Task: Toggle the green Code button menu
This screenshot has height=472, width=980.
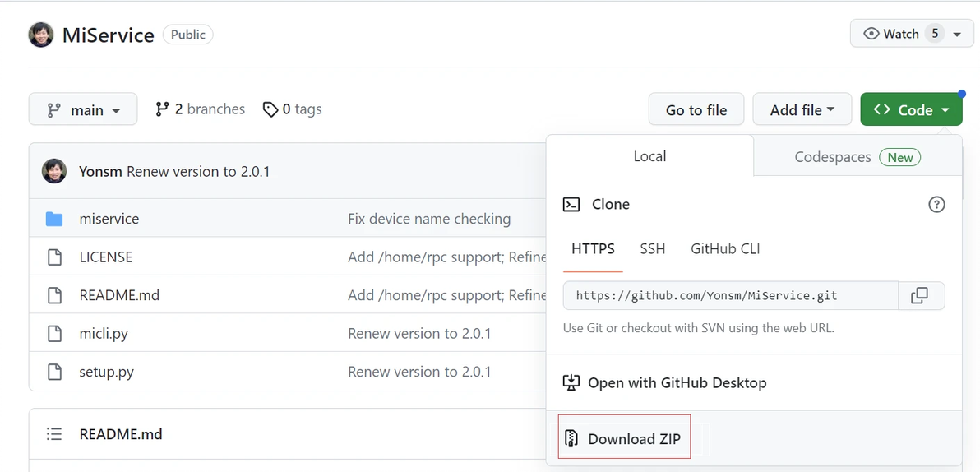Action: coord(911,109)
